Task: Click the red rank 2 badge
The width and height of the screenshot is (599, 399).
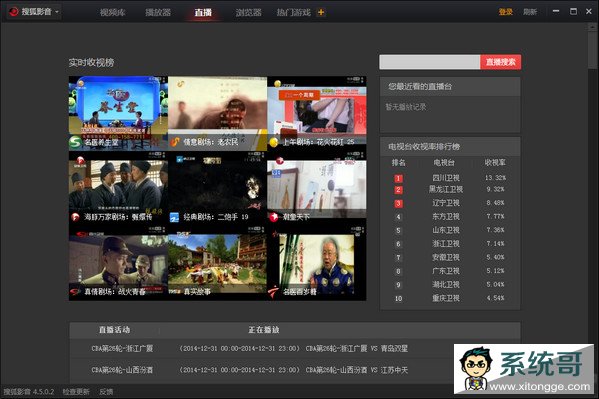Action: coord(398,190)
